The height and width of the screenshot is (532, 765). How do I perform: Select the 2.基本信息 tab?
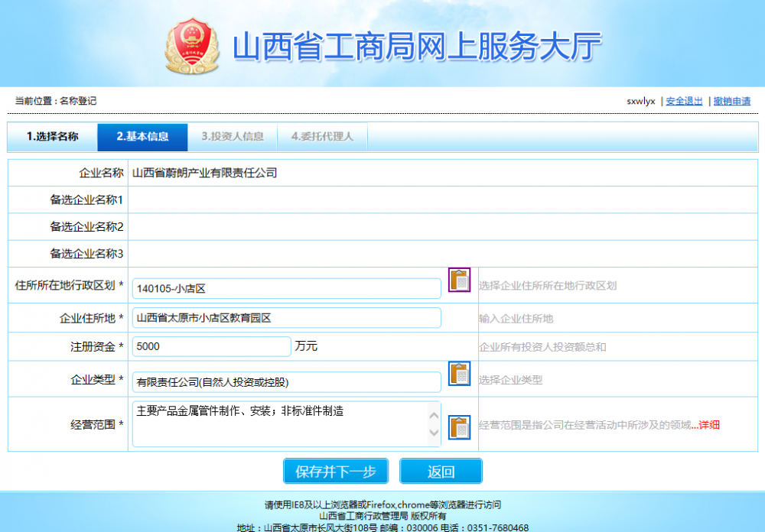tap(142, 138)
